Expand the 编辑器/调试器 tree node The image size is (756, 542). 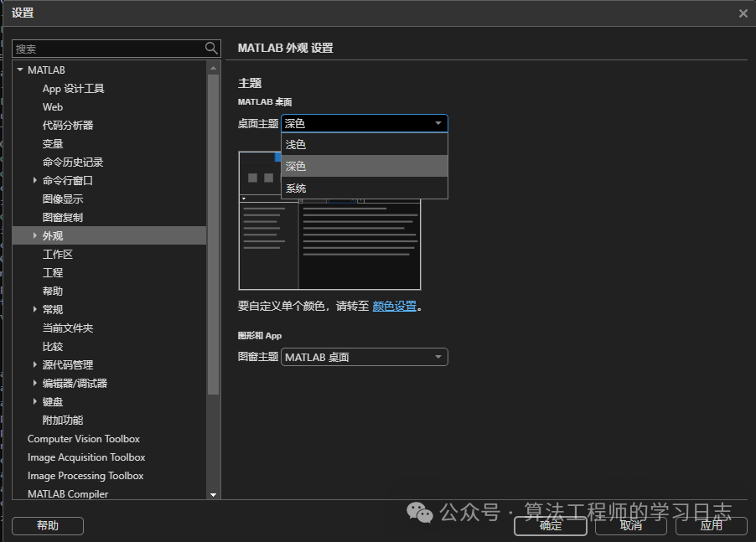(x=34, y=383)
